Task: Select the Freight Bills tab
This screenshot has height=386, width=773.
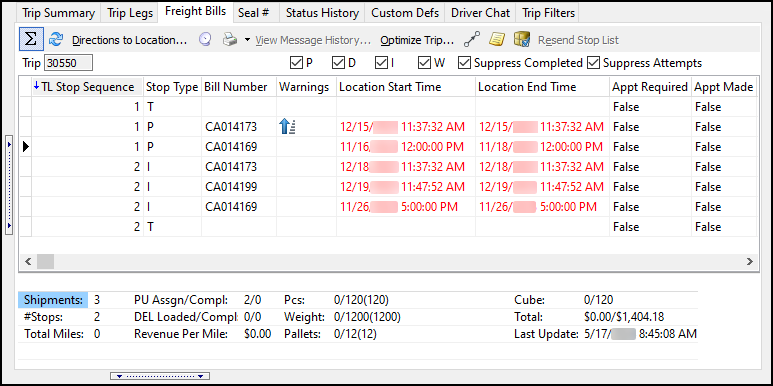Action: pyautogui.click(x=196, y=12)
